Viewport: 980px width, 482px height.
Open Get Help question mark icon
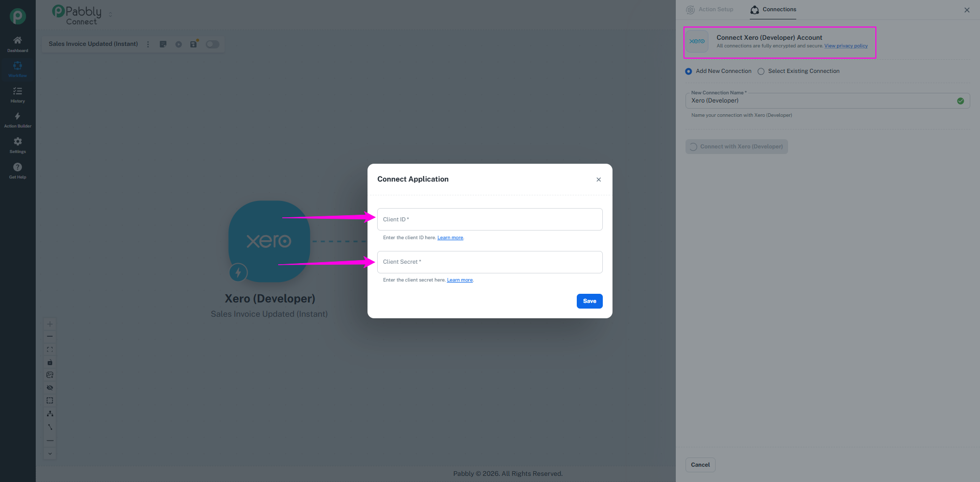point(17,167)
